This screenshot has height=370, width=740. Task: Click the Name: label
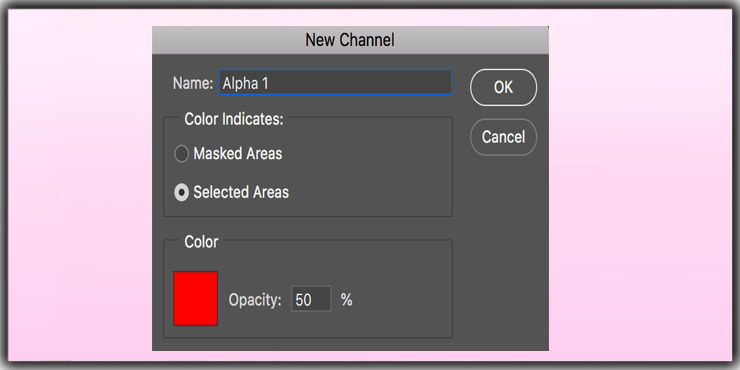click(193, 83)
